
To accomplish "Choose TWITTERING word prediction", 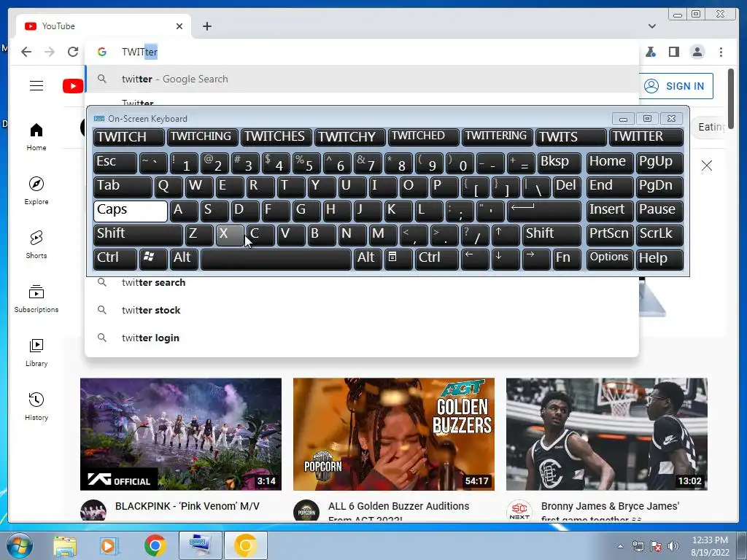I will coord(498,137).
